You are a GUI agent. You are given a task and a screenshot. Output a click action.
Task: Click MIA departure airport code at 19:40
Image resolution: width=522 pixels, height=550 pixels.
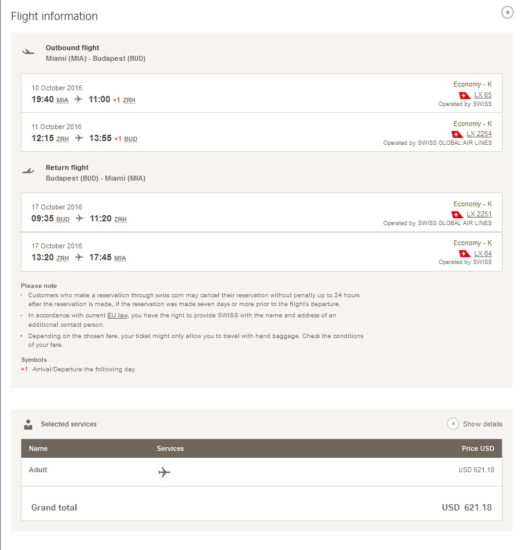[x=62, y=100]
